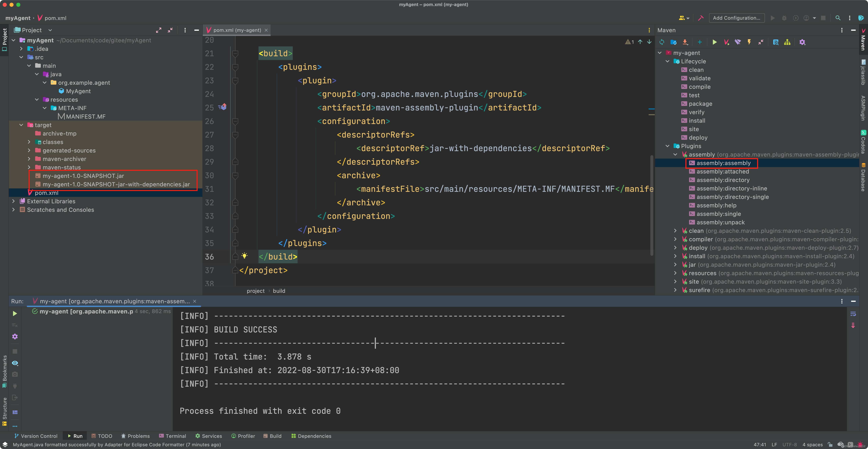The image size is (868, 449).
Task: Open Version Control tool tab
Action: point(36,436)
